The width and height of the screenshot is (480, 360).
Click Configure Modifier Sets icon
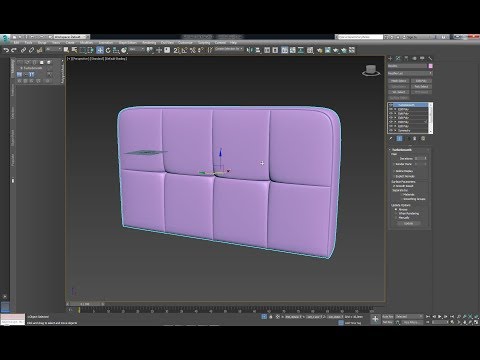(423, 138)
